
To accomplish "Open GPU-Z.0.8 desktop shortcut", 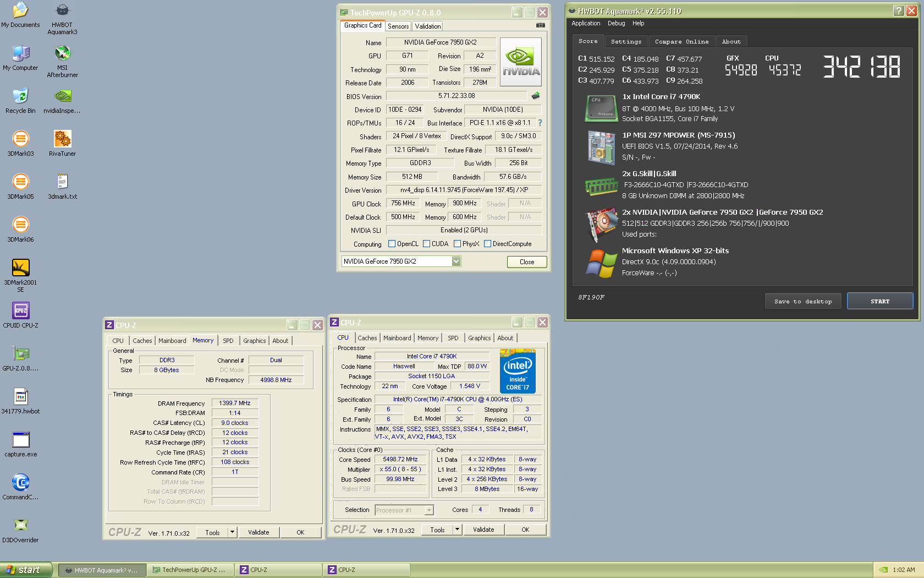I will 20,358.
